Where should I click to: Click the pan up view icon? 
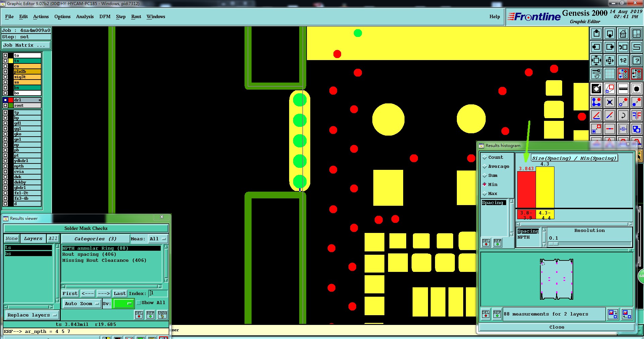click(596, 34)
